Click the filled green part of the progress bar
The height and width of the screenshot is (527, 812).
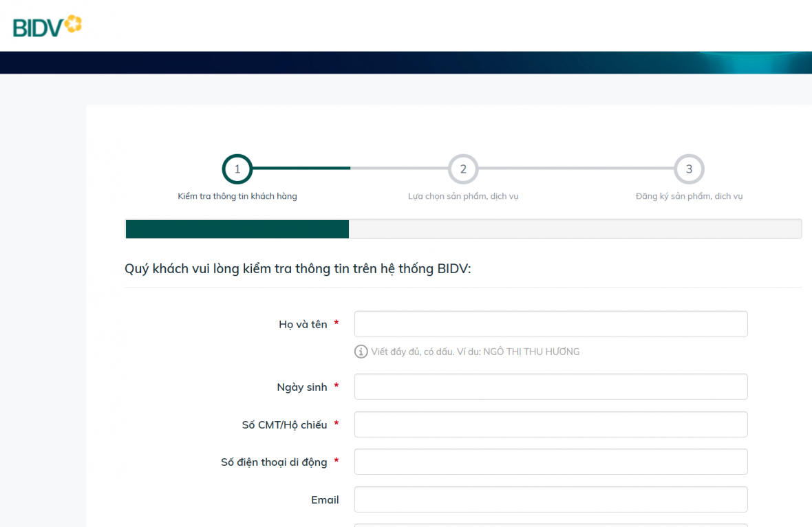click(237, 229)
